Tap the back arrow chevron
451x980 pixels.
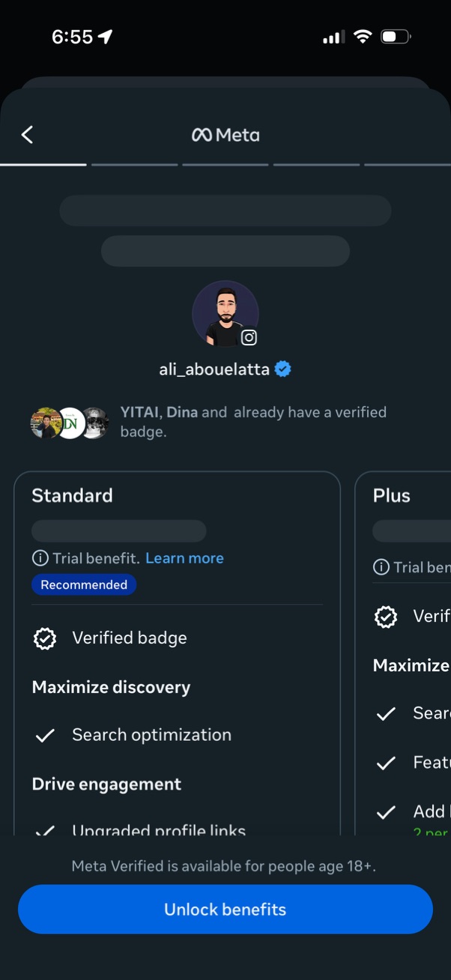[x=27, y=134]
